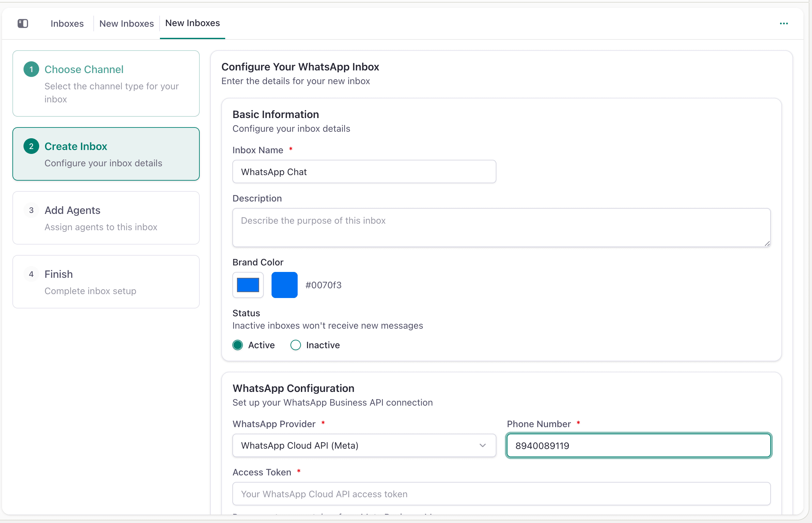Open the Add Agents step card
Image resolution: width=812 pixels, height=523 pixels.
coord(106,218)
